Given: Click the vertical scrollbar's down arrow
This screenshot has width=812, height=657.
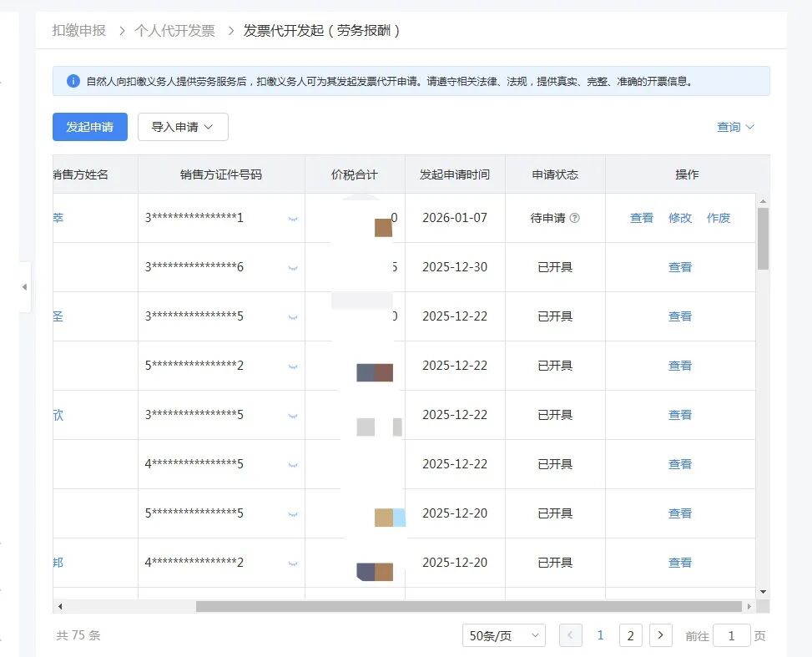Looking at the screenshot, I should tap(763, 591).
